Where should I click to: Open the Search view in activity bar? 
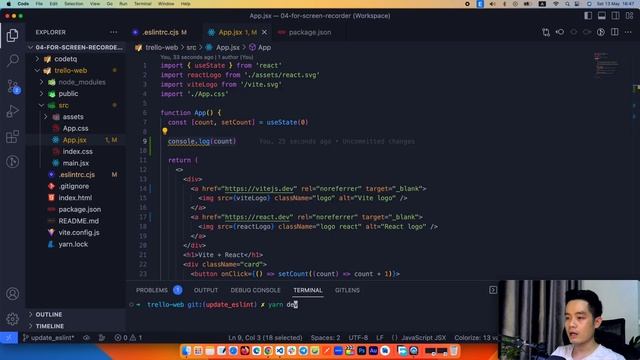(12, 60)
